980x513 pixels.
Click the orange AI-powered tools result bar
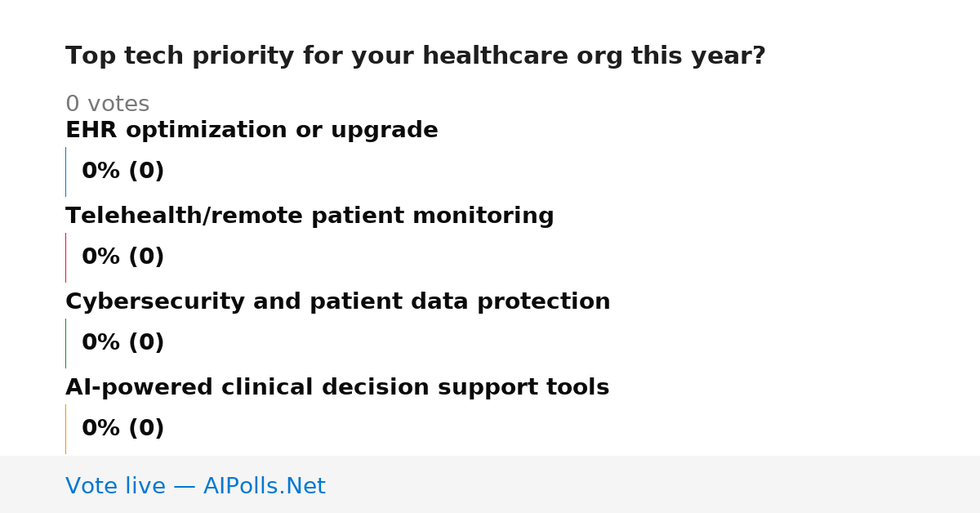65,429
